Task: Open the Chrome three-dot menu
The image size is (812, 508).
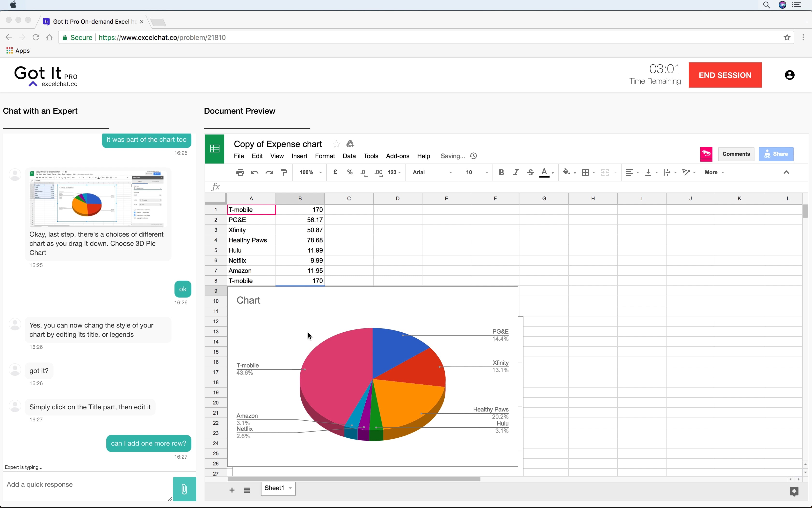Action: 803,37
